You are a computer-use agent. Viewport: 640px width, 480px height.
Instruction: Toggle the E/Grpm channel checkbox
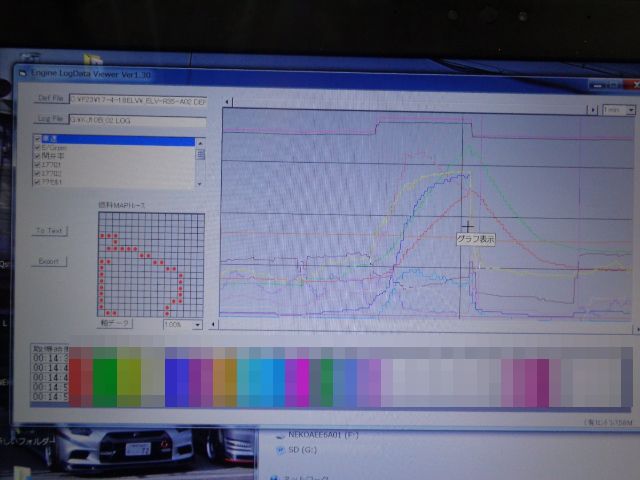click(37, 148)
